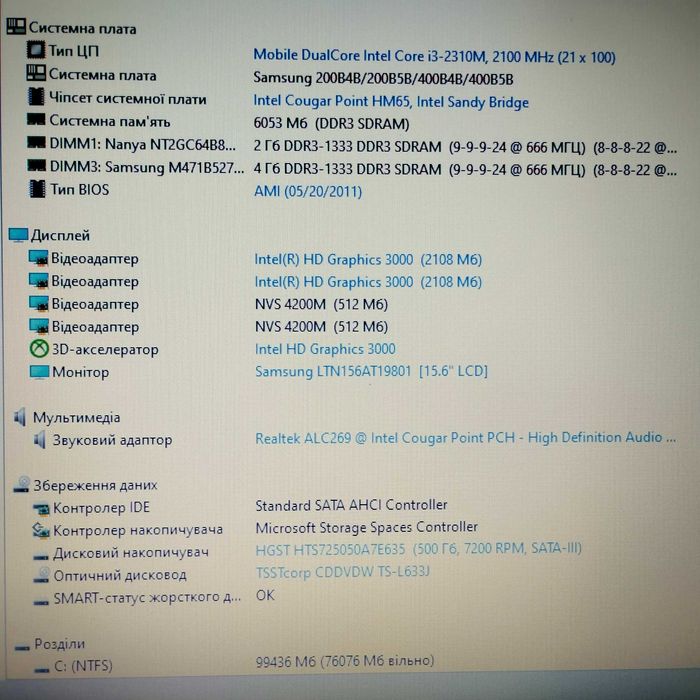Viewport: 700px width, 700px height.
Task: Click the drive icon beside Дисковий накопичувач
Action: [x=41, y=556]
